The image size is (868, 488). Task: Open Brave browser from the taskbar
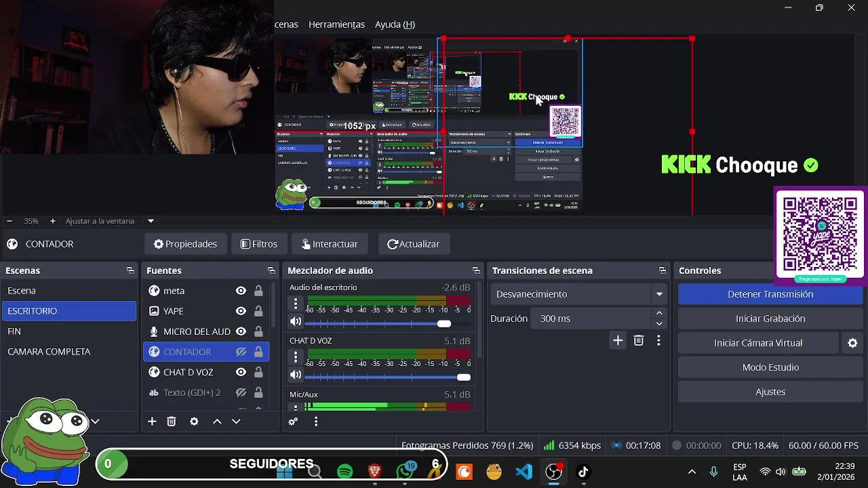click(x=374, y=471)
